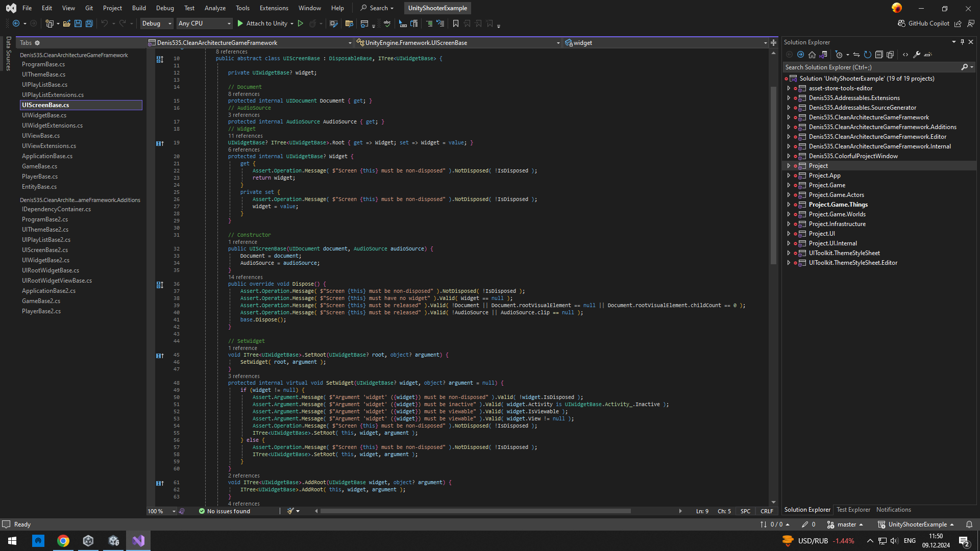The width and height of the screenshot is (980, 551).
Task: Switch to the Test Explorer tab
Action: [x=853, y=510]
